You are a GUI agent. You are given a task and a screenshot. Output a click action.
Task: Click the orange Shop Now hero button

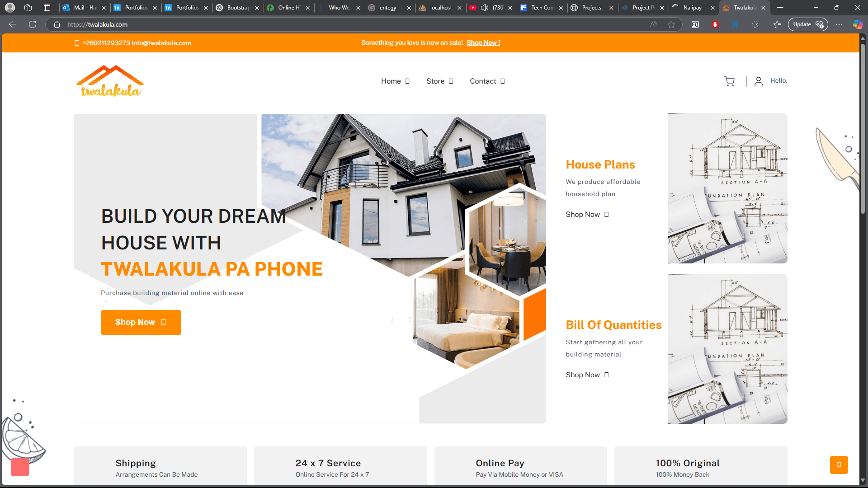coord(141,322)
